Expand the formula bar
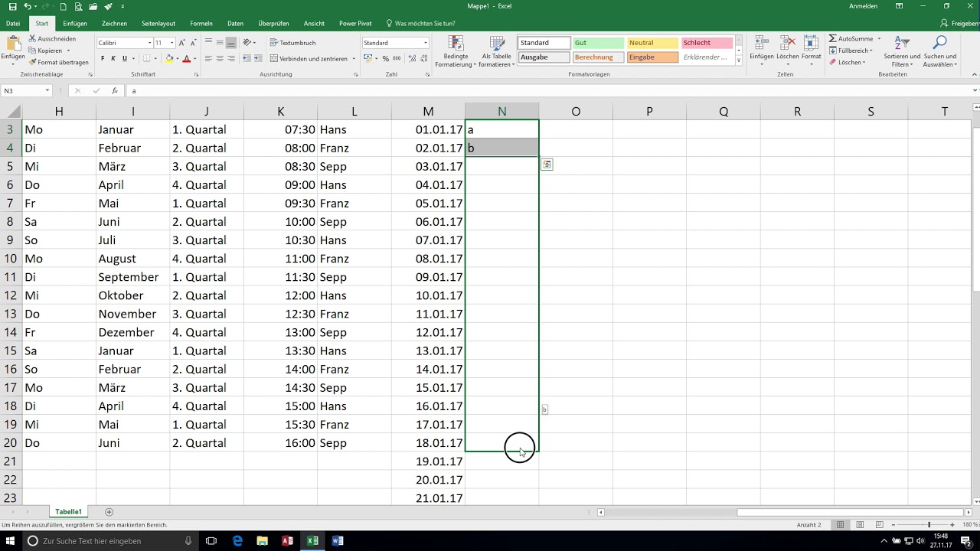Image resolution: width=980 pixels, height=551 pixels. (975, 90)
